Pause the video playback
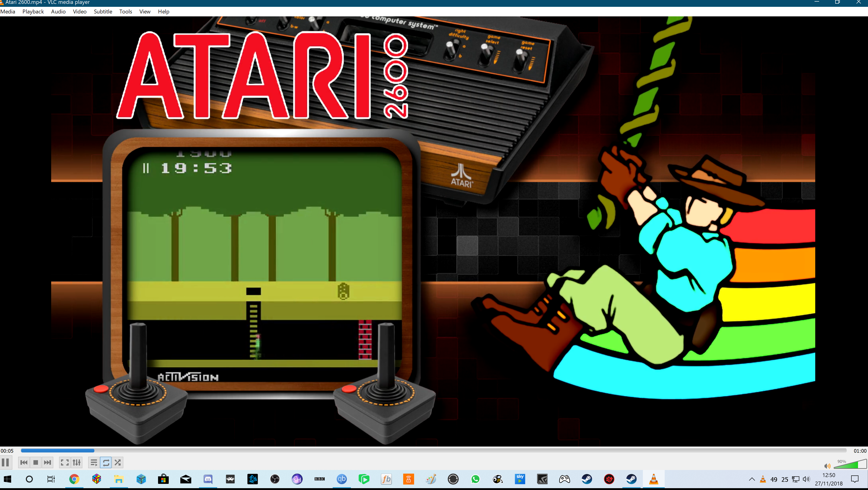This screenshot has height=490, width=868. 6,462
